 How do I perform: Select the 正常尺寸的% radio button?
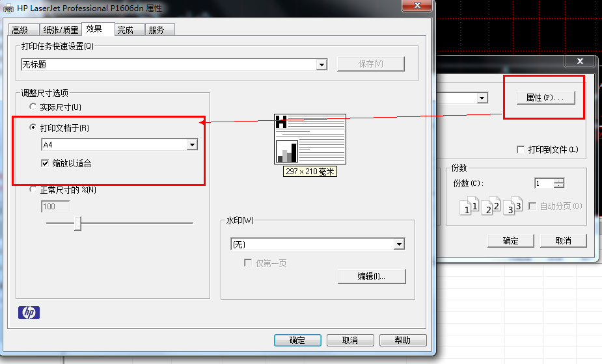33,190
